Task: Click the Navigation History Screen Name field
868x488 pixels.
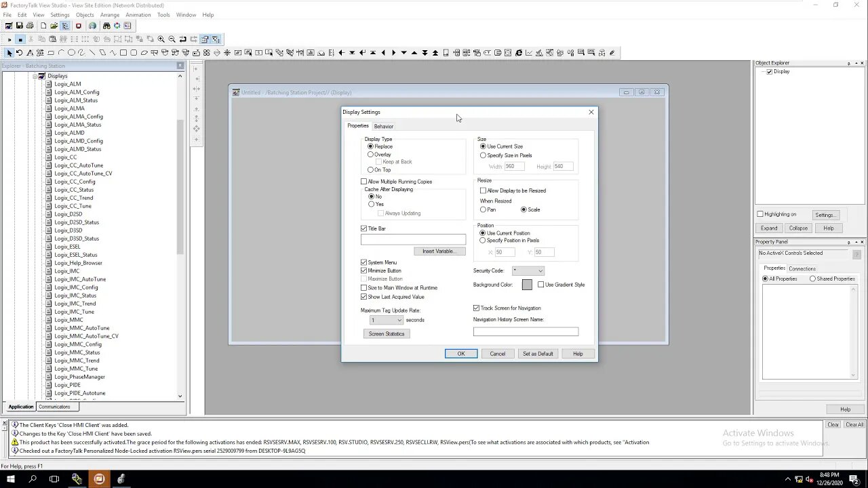Action: (526, 331)
